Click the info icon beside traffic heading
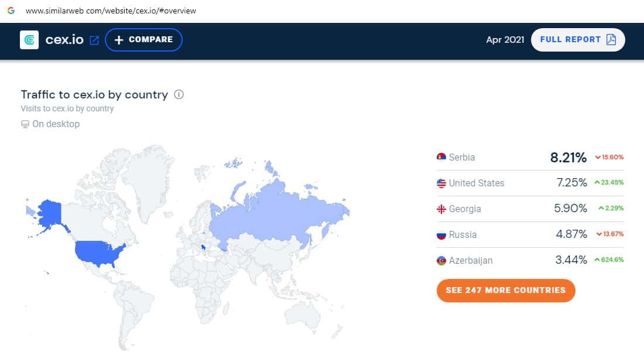644x361 pixels. (179, 94)
